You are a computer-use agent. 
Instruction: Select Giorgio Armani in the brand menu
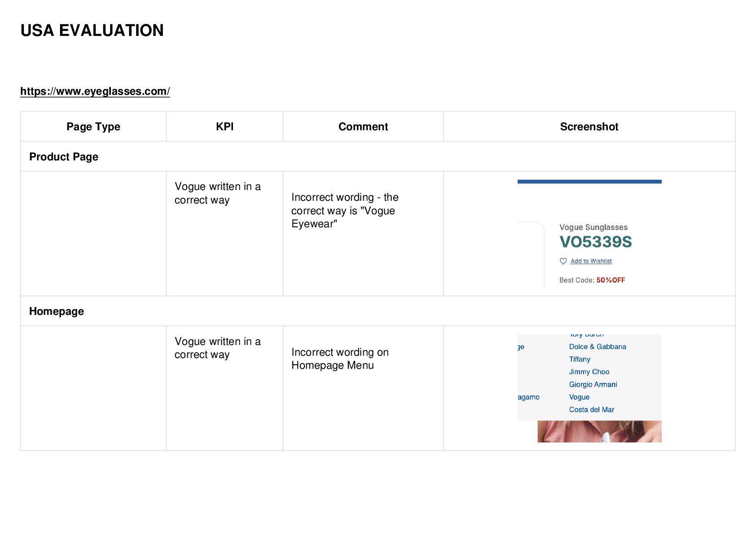(593, 385)
